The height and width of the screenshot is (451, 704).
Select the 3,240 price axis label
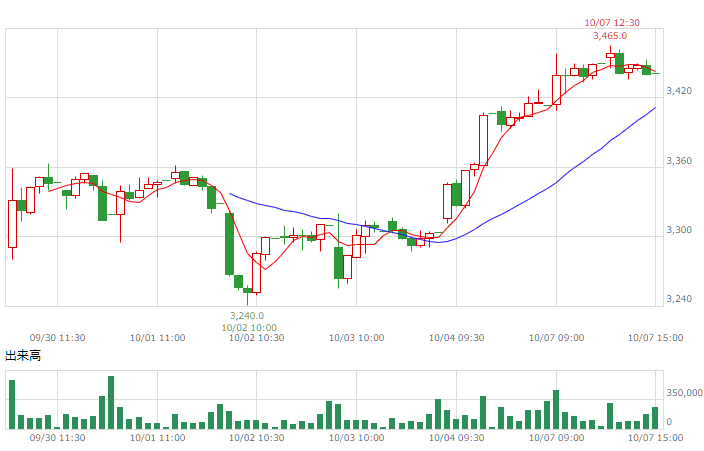click(679, 299)
